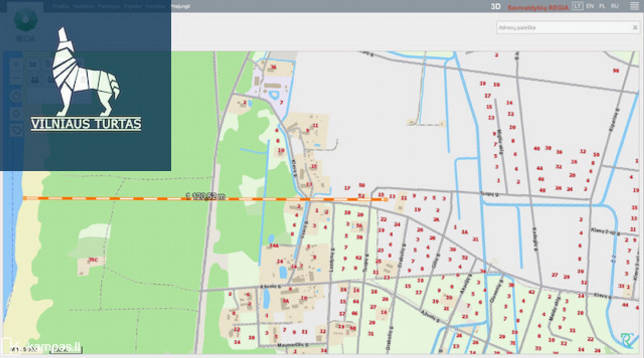Click the measurement line start point by the sea
This screenshot has width=644, height=358.
pos(25,198)
